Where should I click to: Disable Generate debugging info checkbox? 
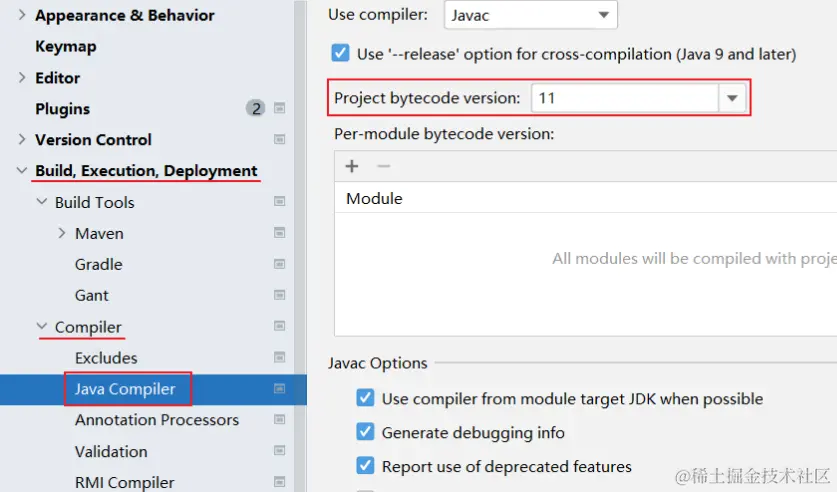(365, 433)
